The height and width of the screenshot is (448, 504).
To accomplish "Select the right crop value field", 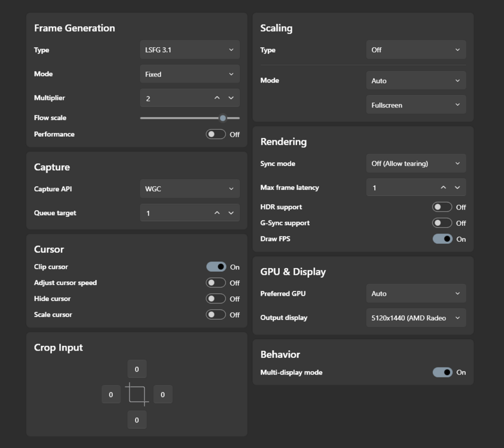I will coord(163,394).
